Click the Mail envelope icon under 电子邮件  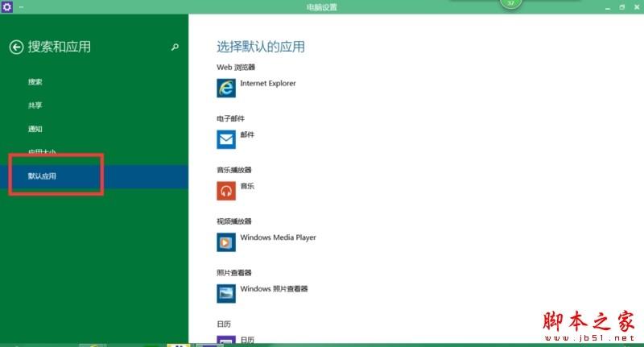[x=226, y=139]
